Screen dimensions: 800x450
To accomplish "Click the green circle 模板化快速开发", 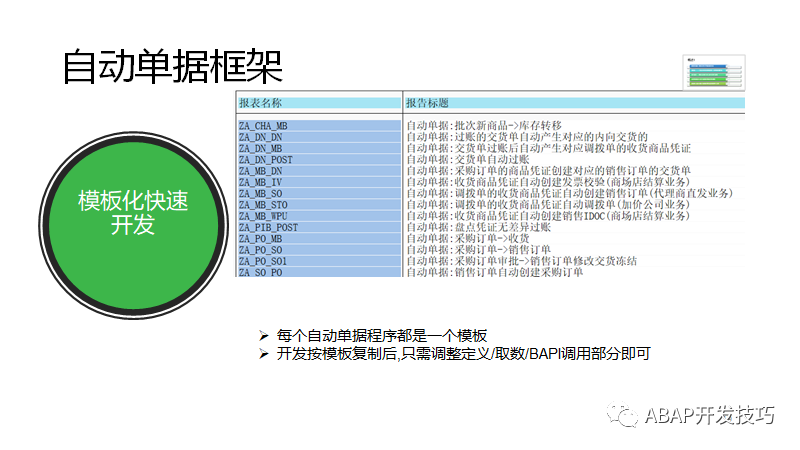I will [133, 225].
